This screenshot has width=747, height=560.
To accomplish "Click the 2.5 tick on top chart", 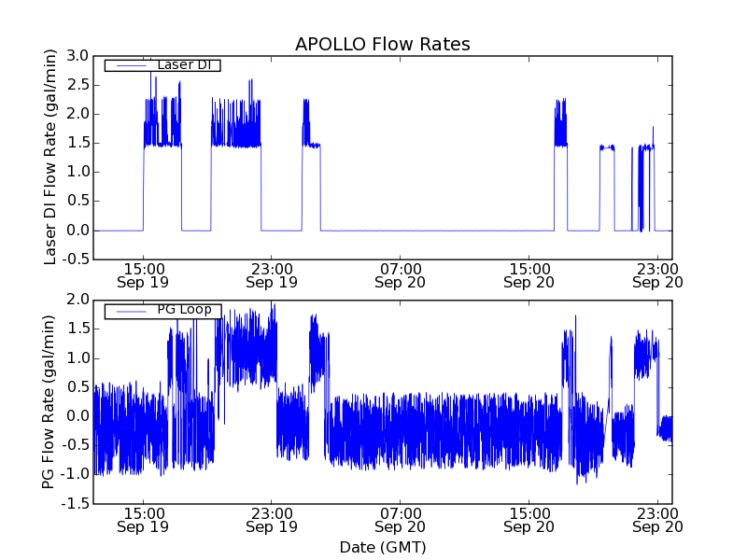I will (78, 85).
